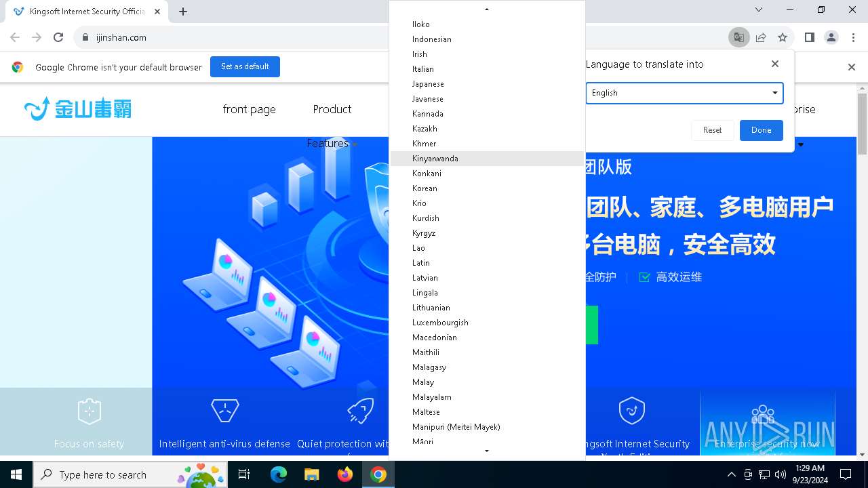Screen dimensions: 868x488
Task: Open Task View on the taskbar
Action: [x=244, y=474]
